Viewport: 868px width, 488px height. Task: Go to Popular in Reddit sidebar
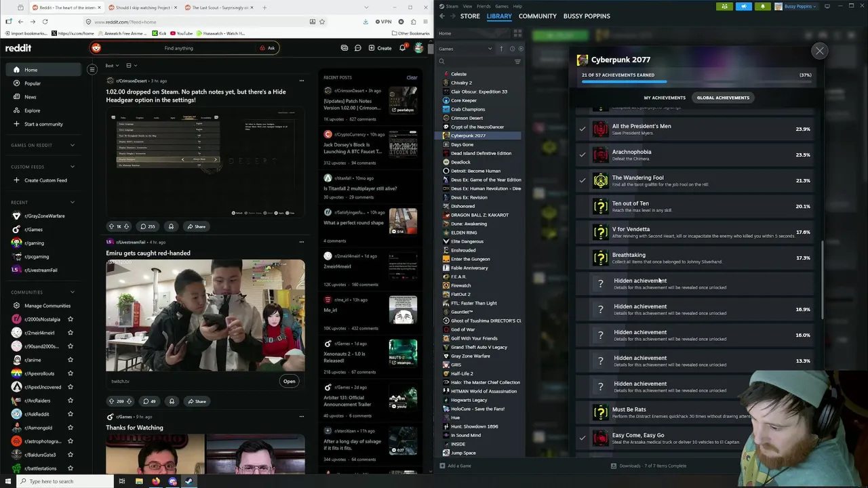43,83
